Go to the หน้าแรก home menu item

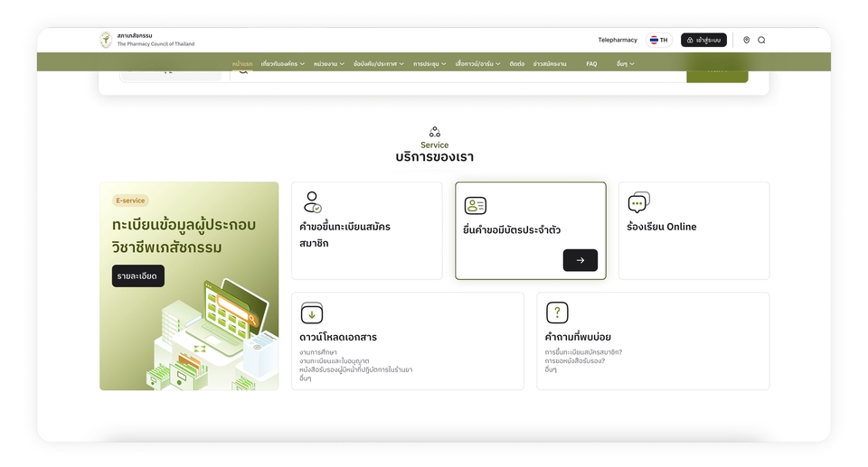click(242, 64)
